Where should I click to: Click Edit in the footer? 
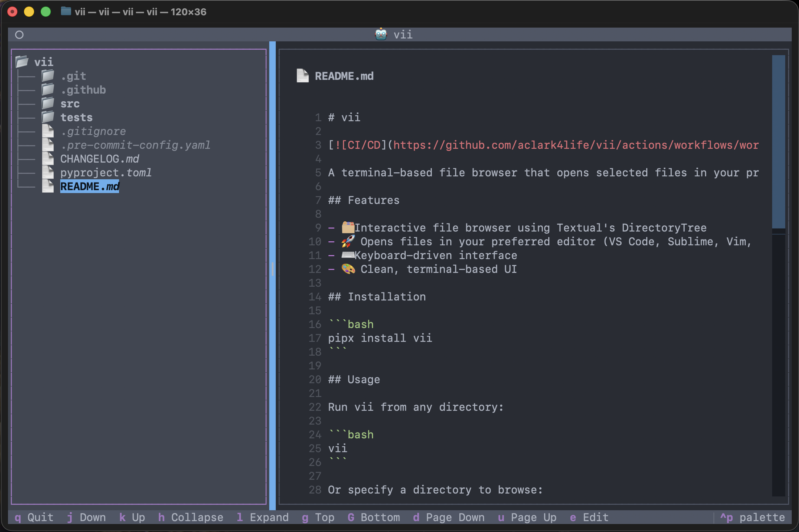(x=589, y=517)
